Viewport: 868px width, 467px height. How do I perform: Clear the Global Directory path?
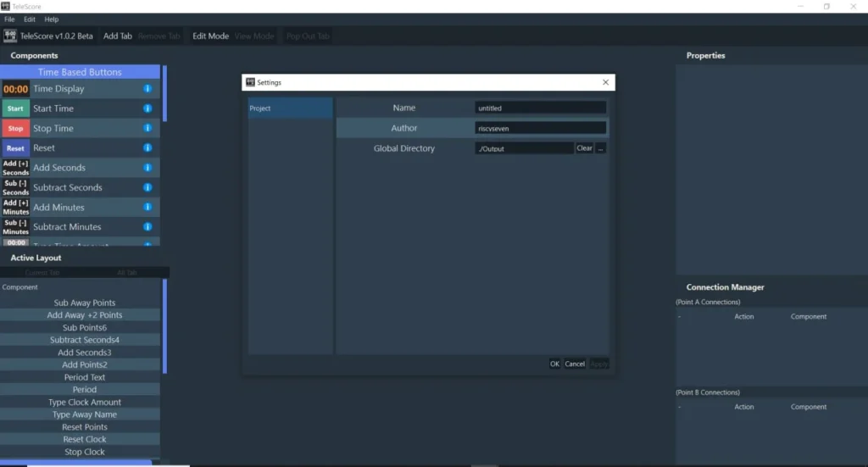584,148
